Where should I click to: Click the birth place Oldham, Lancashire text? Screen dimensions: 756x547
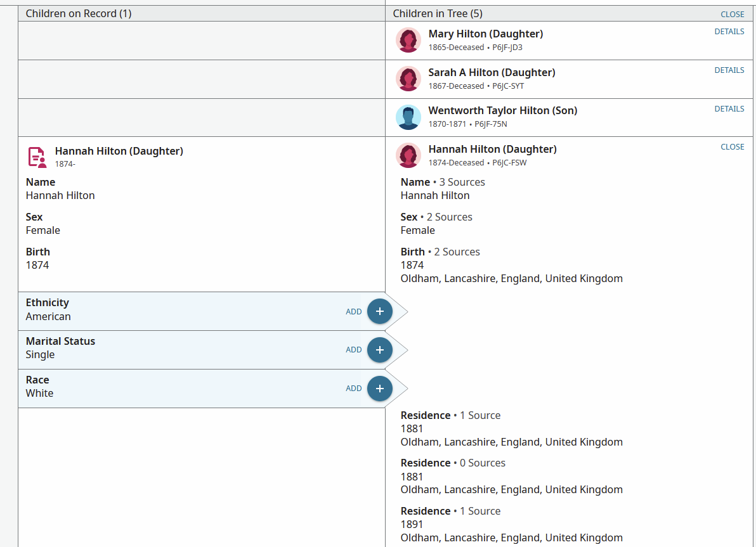point(512,278)
